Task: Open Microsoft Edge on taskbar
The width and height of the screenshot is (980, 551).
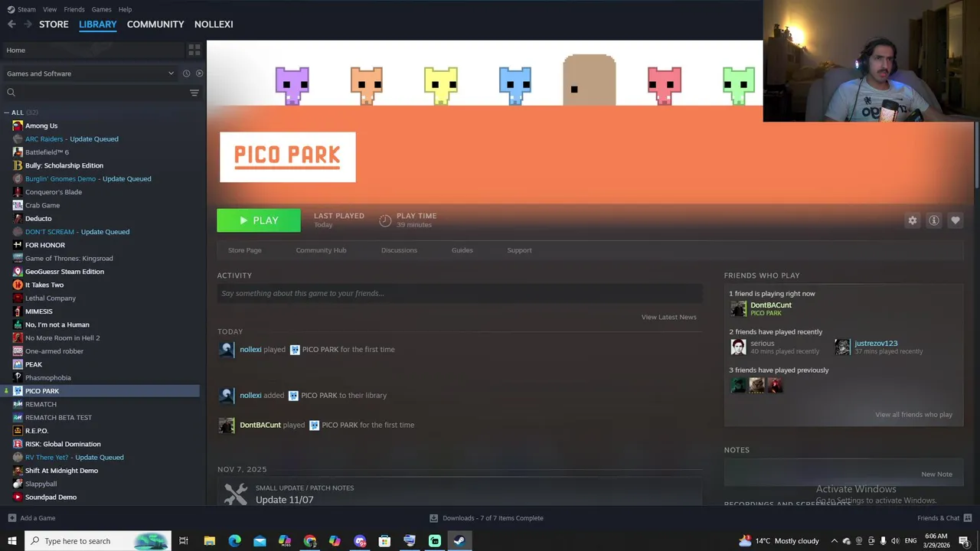Action: point(234,541)
